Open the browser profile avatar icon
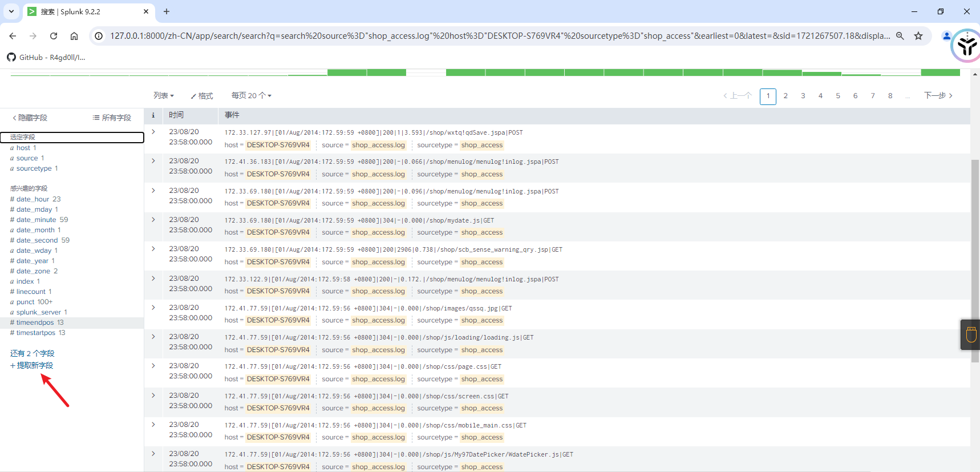The width and height of the screenshot is (980, 472). point(946,36)
